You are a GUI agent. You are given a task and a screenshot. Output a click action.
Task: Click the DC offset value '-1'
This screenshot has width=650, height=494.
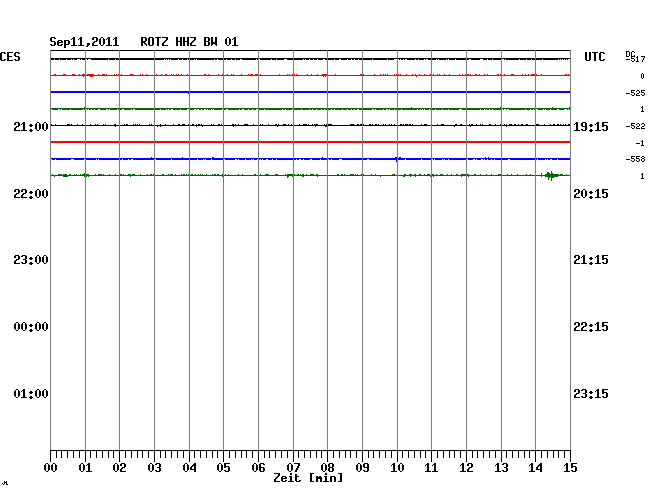pos(640,143)
